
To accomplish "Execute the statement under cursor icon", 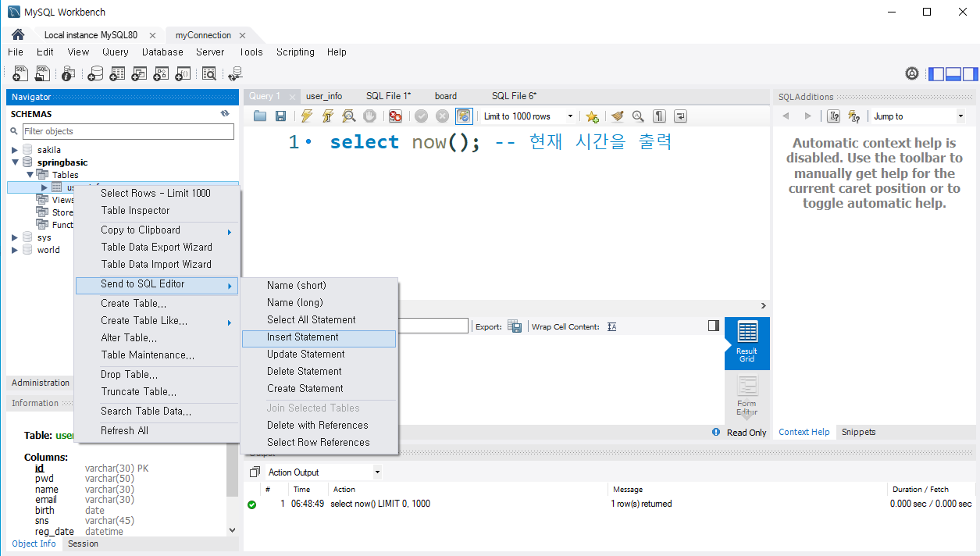I will pos(328,116).
